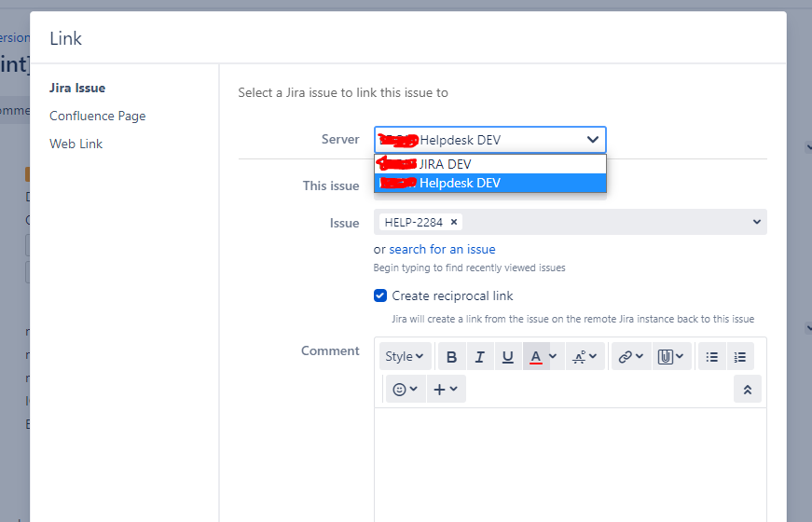Open text color picker arrow

pyautogui.click(x=553, y=356)
